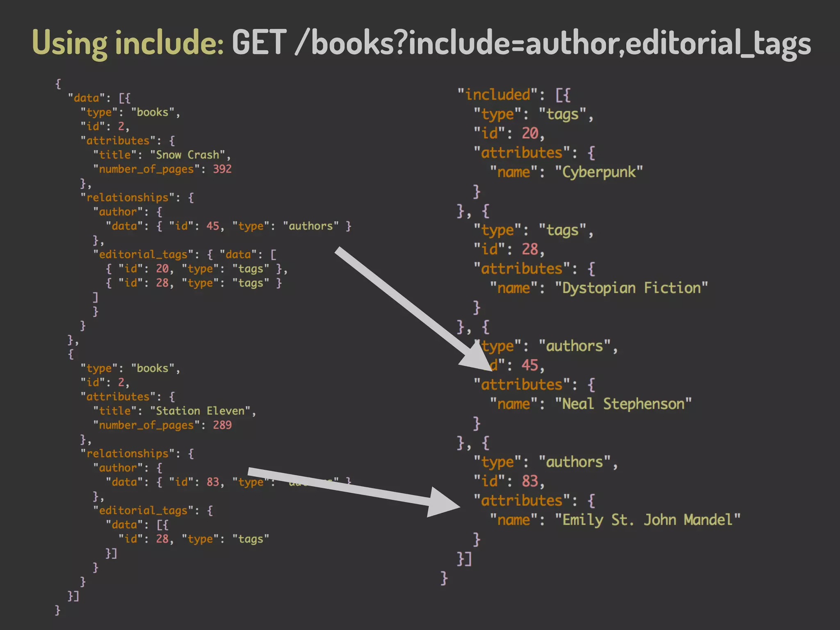Click the "attributes" line above "Cyberpunk"

coord(534,153)
